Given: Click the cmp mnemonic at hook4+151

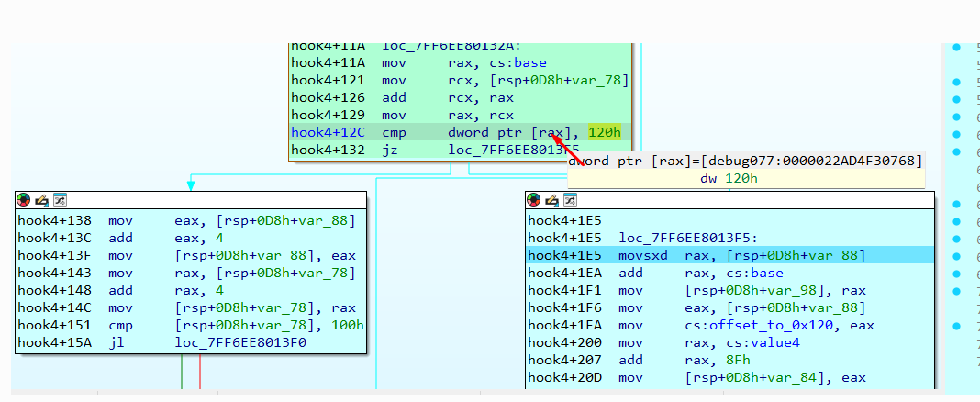Looking at the screenshot, I should pos(120,325).
